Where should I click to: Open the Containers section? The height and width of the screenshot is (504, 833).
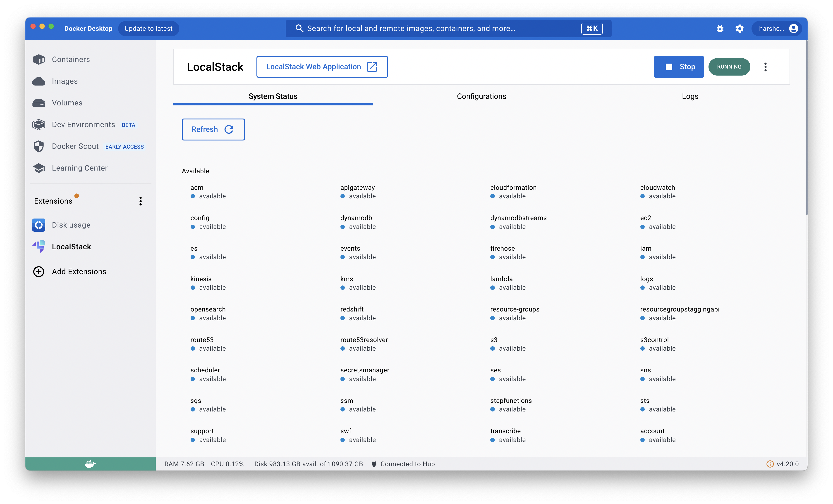click(71, 59)
